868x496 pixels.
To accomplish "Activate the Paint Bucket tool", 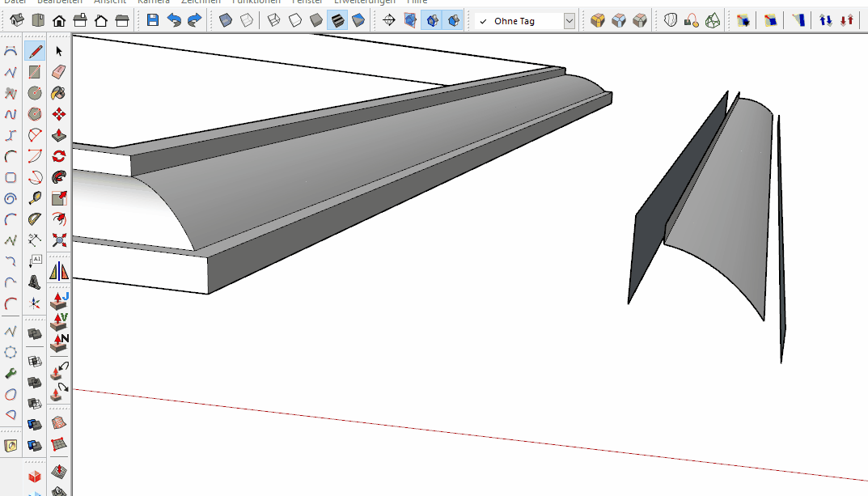I will click(x=58, y=94).
